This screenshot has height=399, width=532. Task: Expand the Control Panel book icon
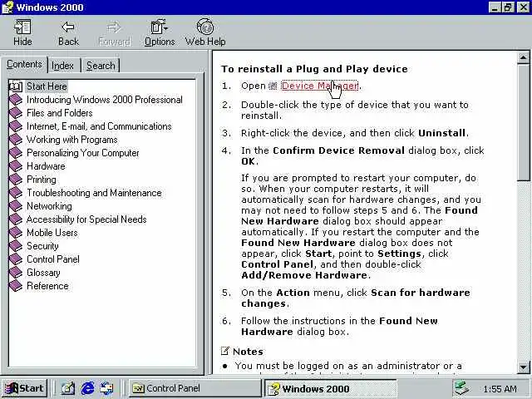(15, 259)
